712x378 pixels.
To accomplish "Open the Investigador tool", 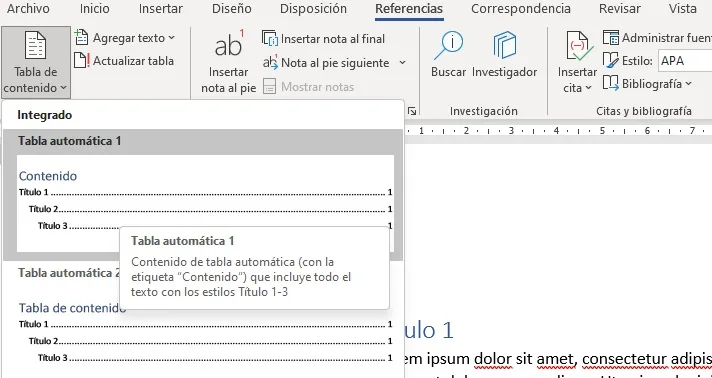I will coord(504,55).
